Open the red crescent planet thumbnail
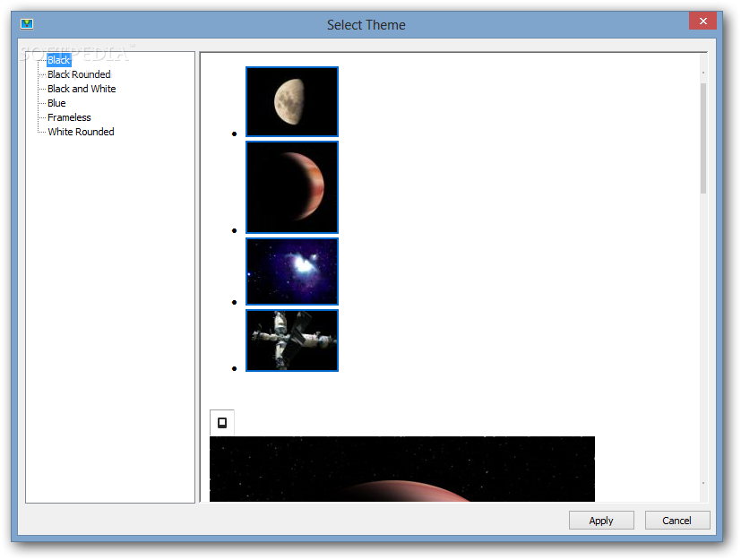Image resolution: width=741 pixels, height=560 pixels. [292, 187]
